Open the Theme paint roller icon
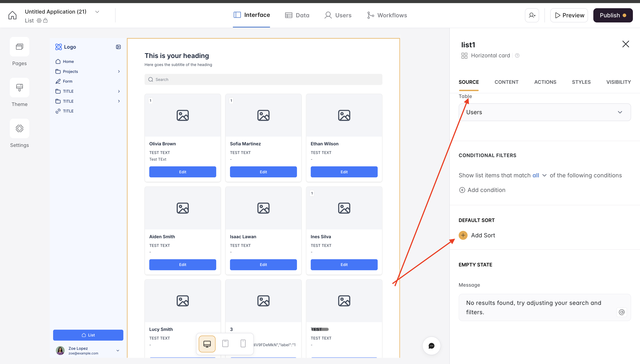 (x=20, y=88)
